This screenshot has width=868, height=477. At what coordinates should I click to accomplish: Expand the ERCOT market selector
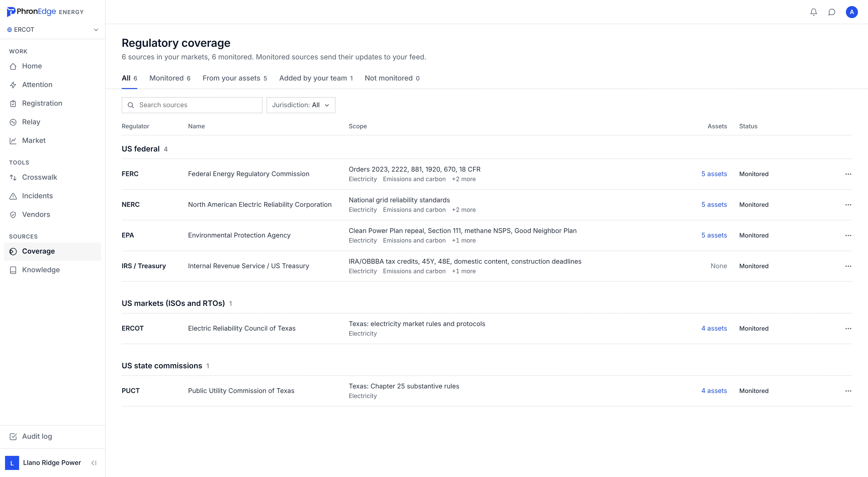coord(53,30)
